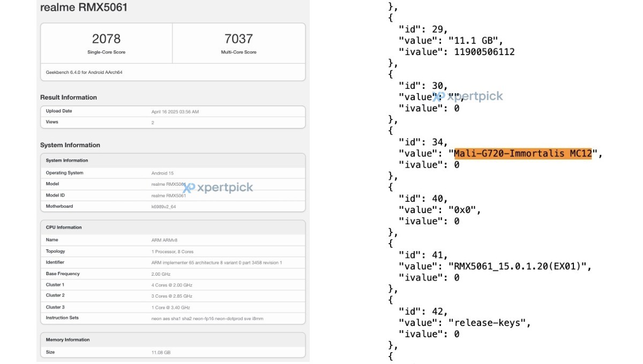This screenshot has width=643, height=364.
Task: Select the Base Frequency 2.00 GHz row
Action: point(160,274)
